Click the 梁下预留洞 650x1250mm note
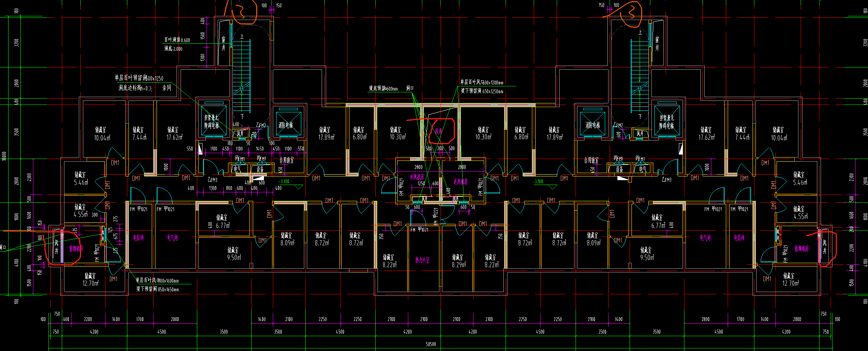868x351 pixels. coord(482,91)
